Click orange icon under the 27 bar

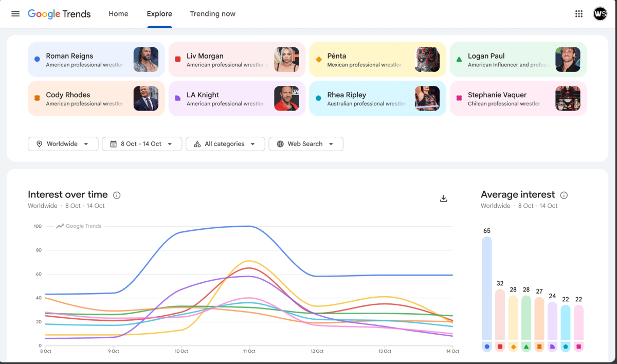539,347
